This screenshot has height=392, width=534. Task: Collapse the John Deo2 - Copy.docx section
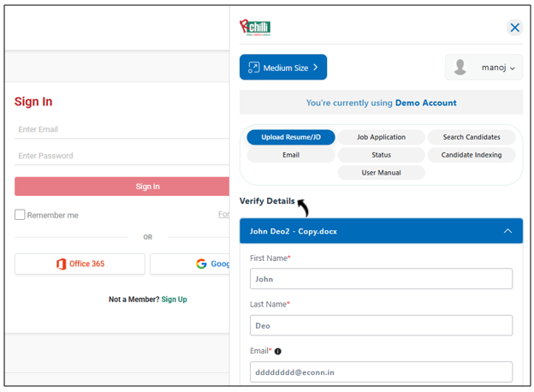(507, 231)
